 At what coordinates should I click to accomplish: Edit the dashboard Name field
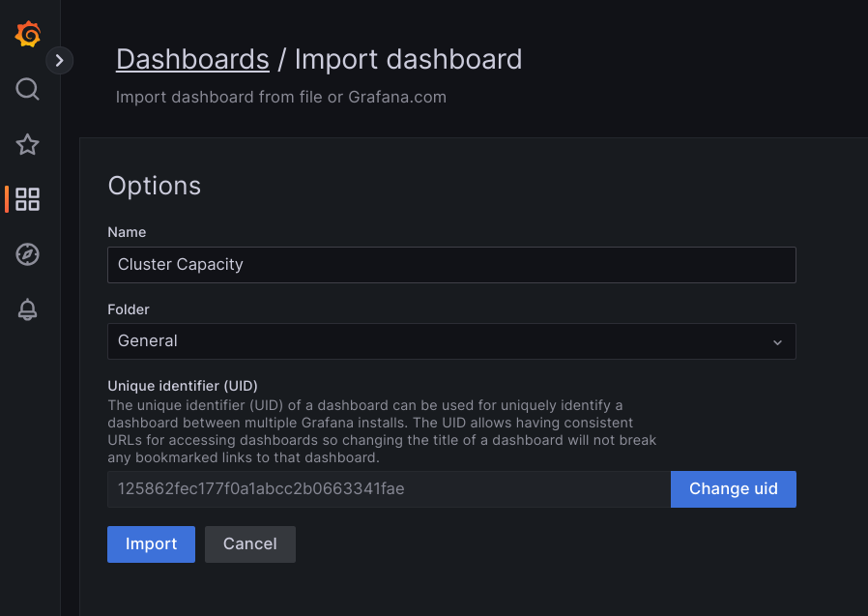click(451, 264)
